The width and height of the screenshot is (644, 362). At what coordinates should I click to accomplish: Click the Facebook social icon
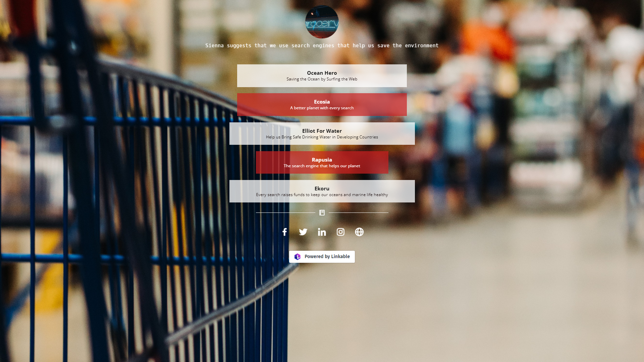[284, 232]
